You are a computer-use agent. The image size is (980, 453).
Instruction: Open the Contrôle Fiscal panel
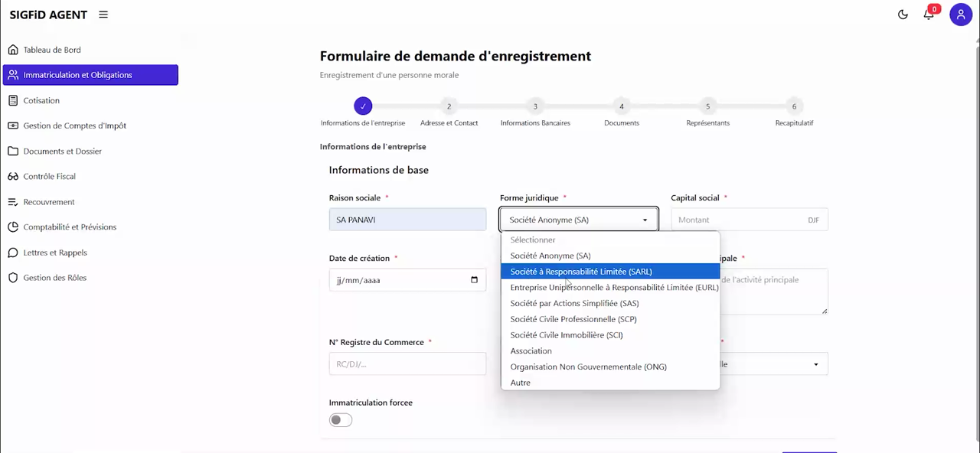coord(50,176)
